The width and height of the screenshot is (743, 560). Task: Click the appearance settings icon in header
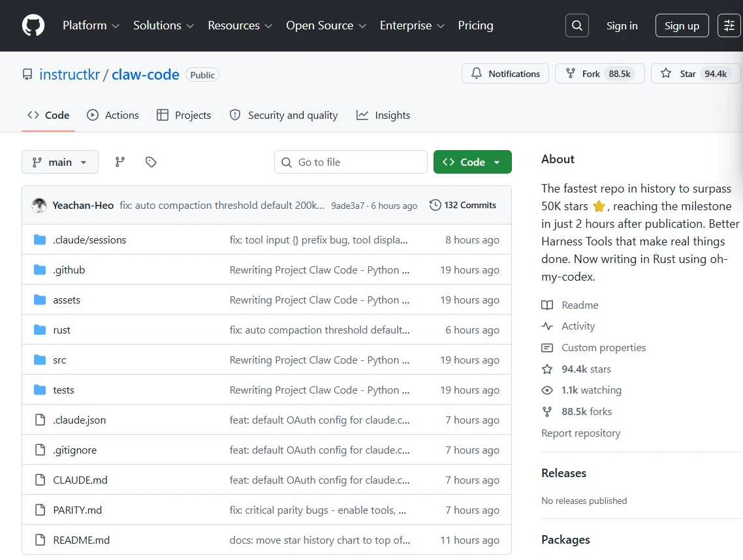pos(729,25)
